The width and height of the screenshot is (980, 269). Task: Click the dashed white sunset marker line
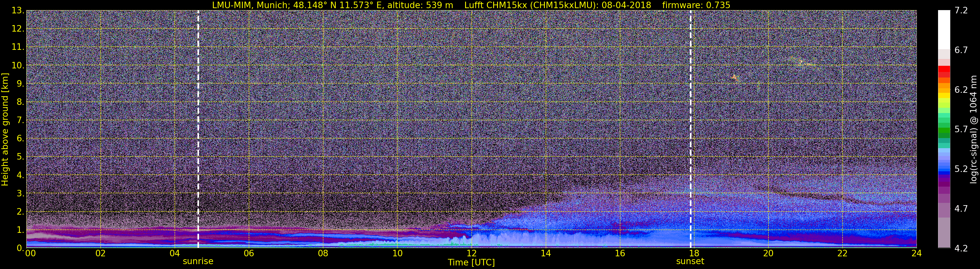click(691, 129)
